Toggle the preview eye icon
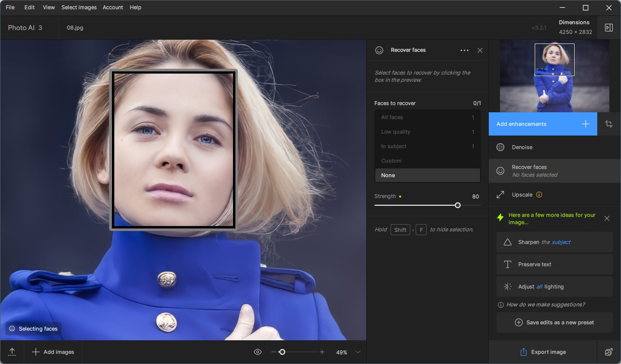Viewport: 621px width, 364px height. coord(258,352)
